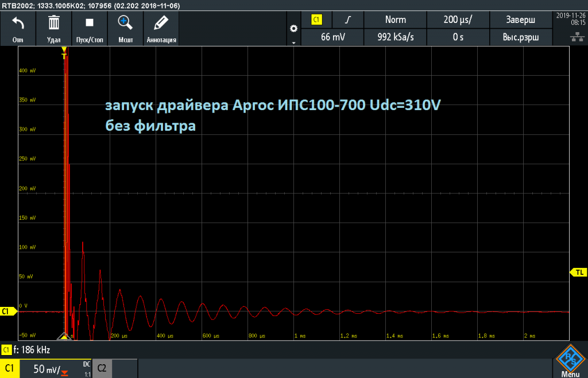Select the C1 trigger source box
Image resolution: width=588 pixels, height=378 pixels.
point(316,20)
